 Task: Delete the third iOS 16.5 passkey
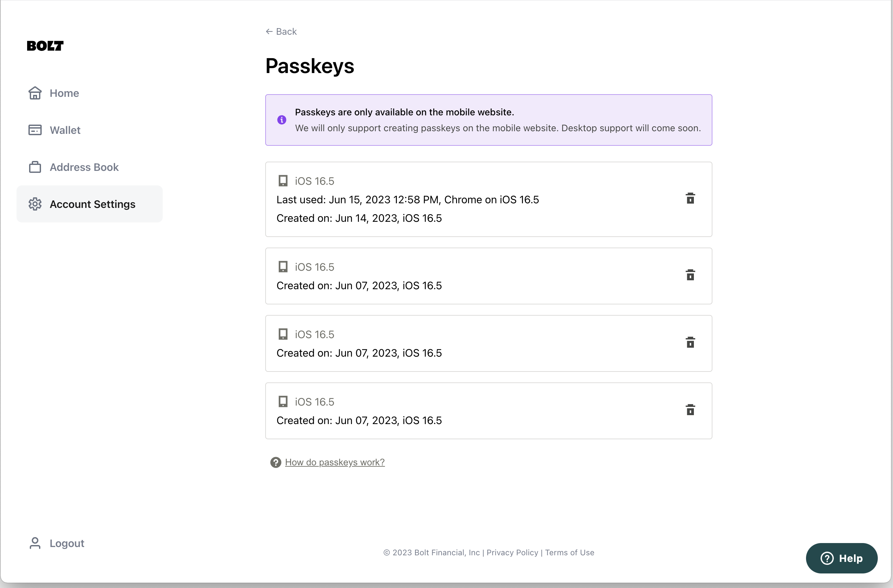click(690, 342)
